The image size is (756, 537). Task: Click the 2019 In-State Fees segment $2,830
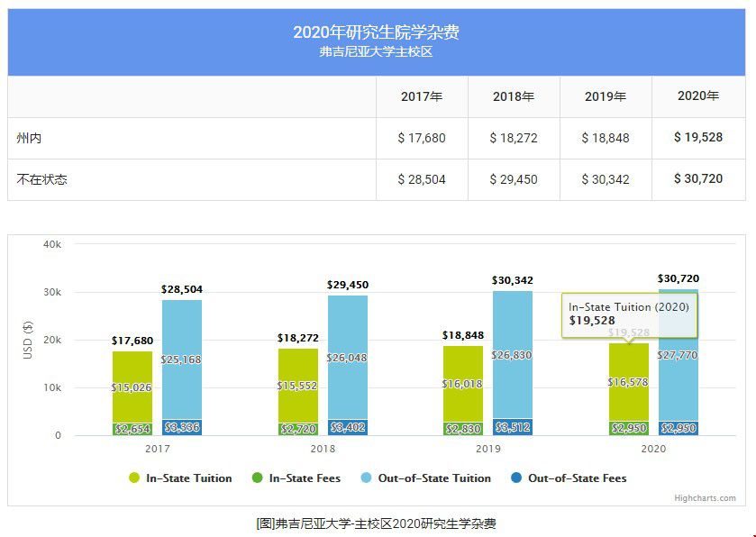(463, 429)
